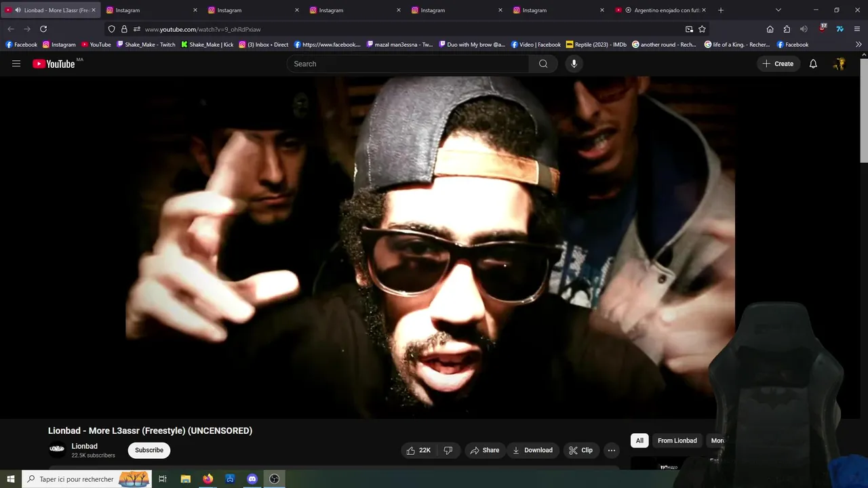Open Lionbad channel avatar
The height and width of the screenshot is (488, 868).
tap(57, 449)
